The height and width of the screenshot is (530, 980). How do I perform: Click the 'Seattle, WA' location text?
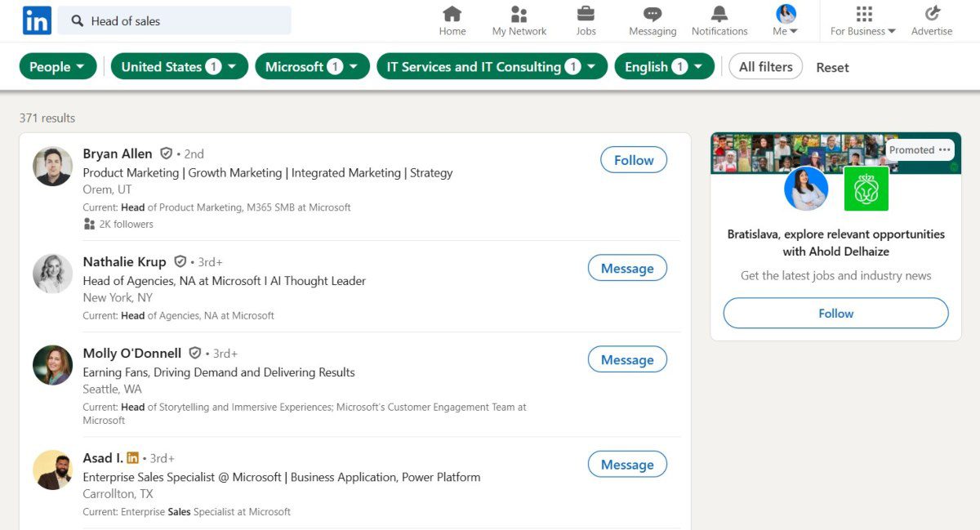[x=113, y=389]
